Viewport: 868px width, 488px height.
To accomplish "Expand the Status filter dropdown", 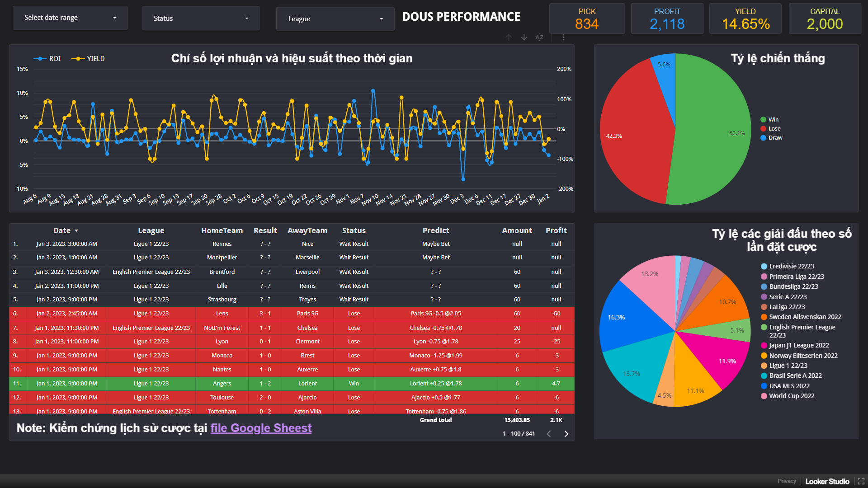I will [x=201, y=19].
